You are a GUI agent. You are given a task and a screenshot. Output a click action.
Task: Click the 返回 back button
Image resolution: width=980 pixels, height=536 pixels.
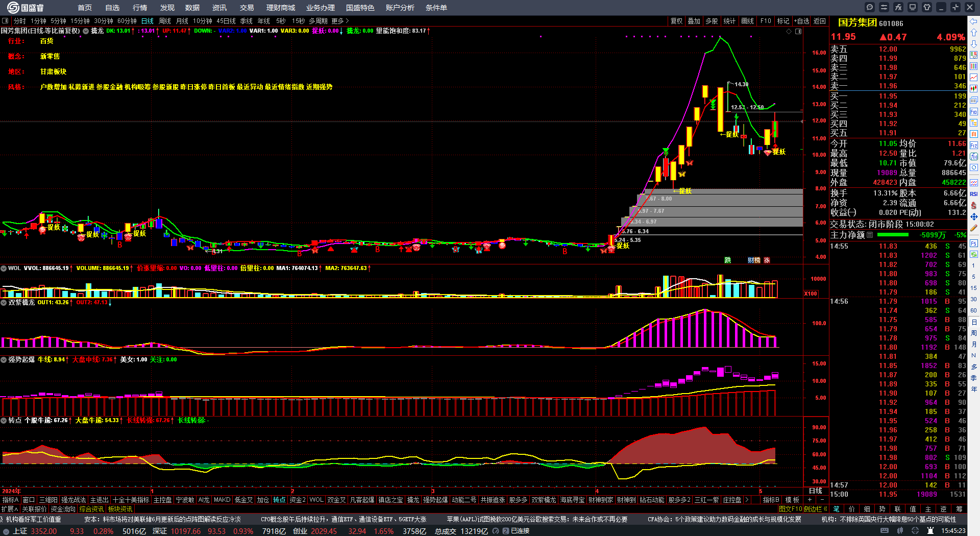click(x=820, y=21)
